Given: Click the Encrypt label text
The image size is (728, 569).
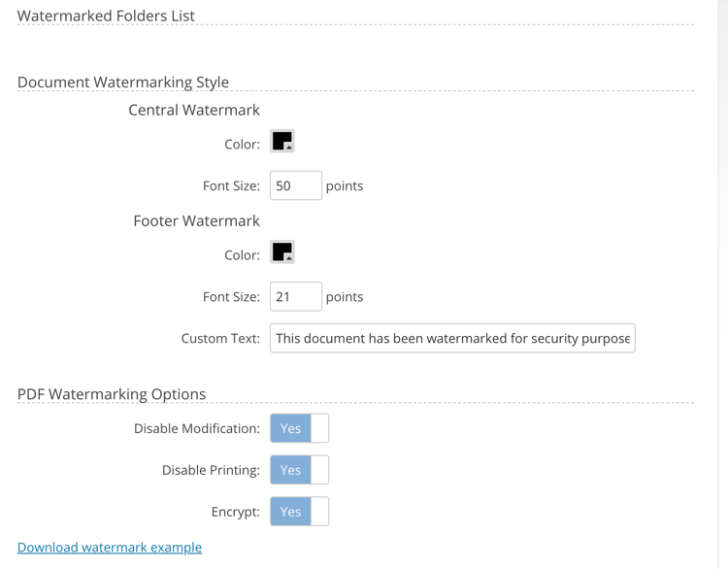Looking at the screenshot, I should click(235, 512).
